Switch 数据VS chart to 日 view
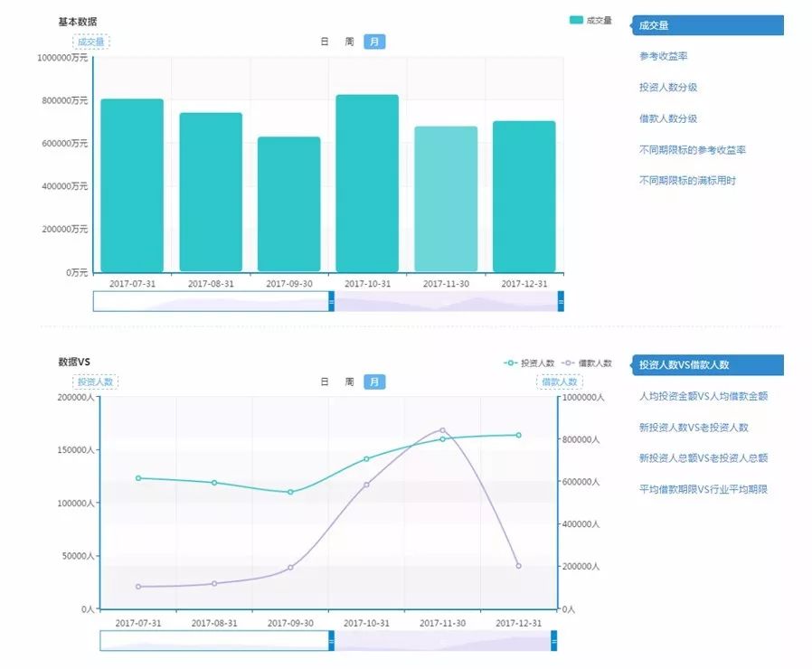The image size is (812, 669). pos(325,382)
